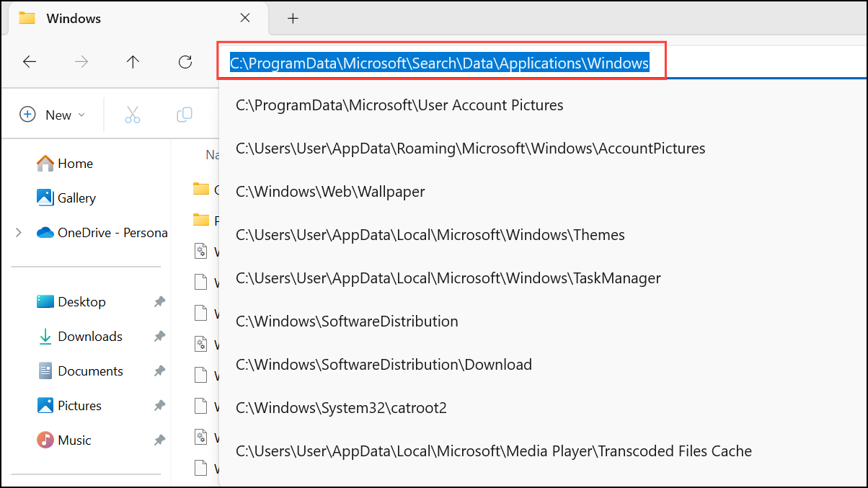Choose the TaskManager path suggestion
The image size is (868, 488).
pyautogui.click(x=448, y=278)
